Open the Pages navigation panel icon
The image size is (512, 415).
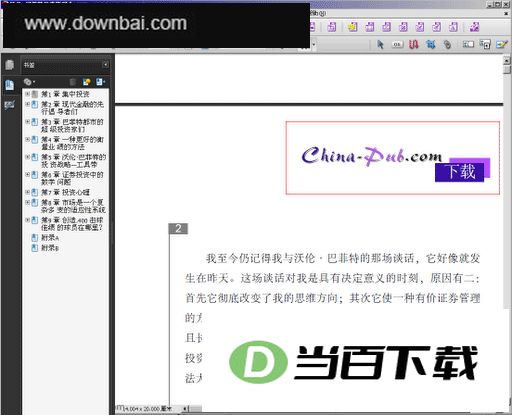[x=9, y=65]
